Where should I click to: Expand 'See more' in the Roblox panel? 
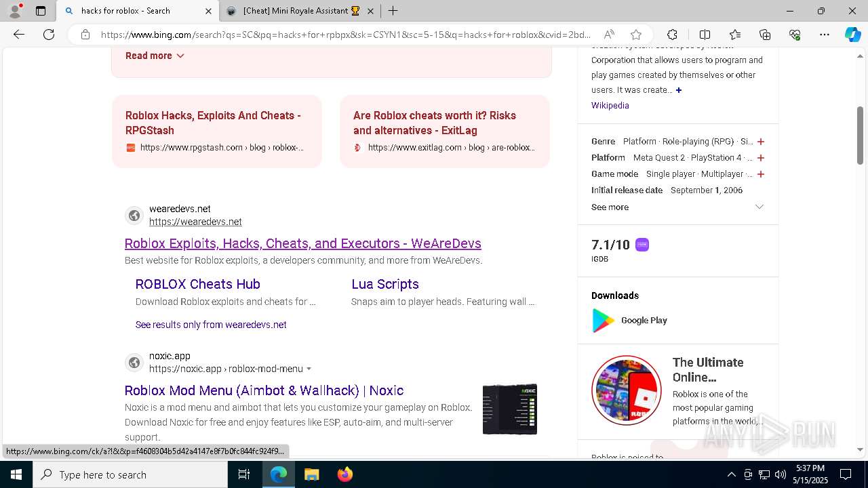pos(678,207)
